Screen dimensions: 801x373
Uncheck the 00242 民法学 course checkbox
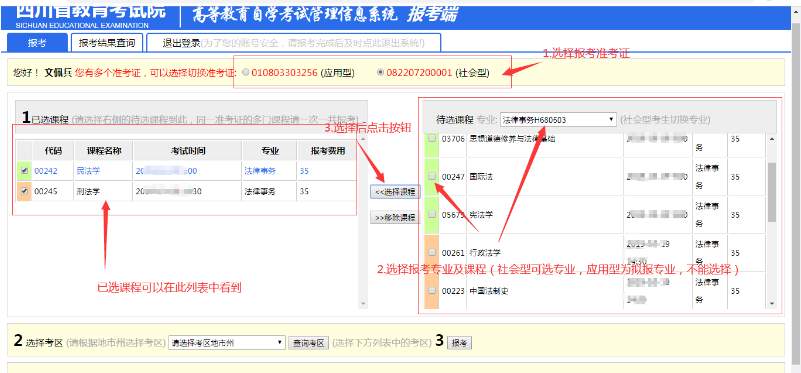tap(24, 171)
